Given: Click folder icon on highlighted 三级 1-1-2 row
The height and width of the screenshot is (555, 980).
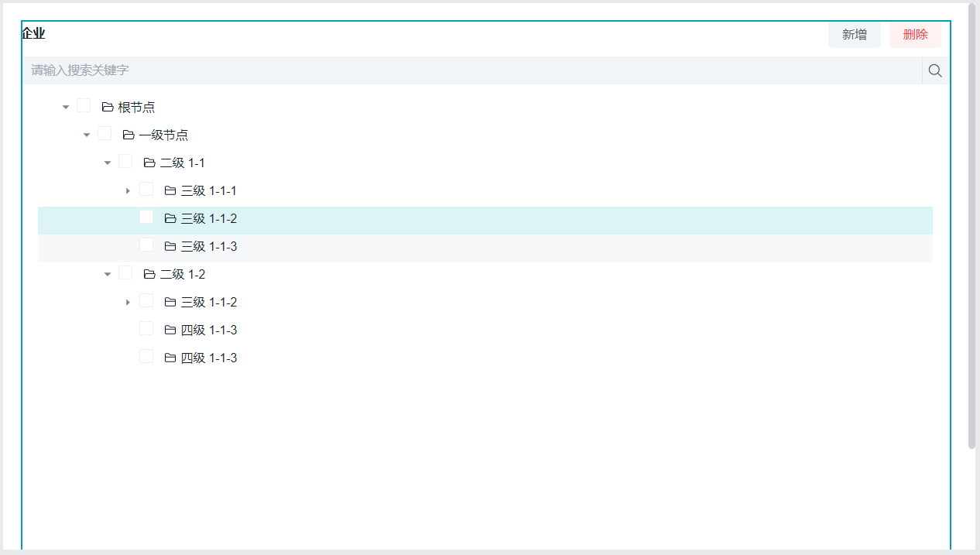Looking at the screenshot, I should (x=170, y=218).
